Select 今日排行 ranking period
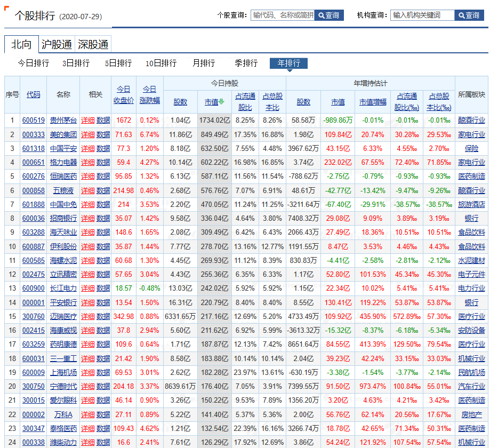The width and height of the screenshot is (490, 448). pyautogui.click(x=34, y=63)
